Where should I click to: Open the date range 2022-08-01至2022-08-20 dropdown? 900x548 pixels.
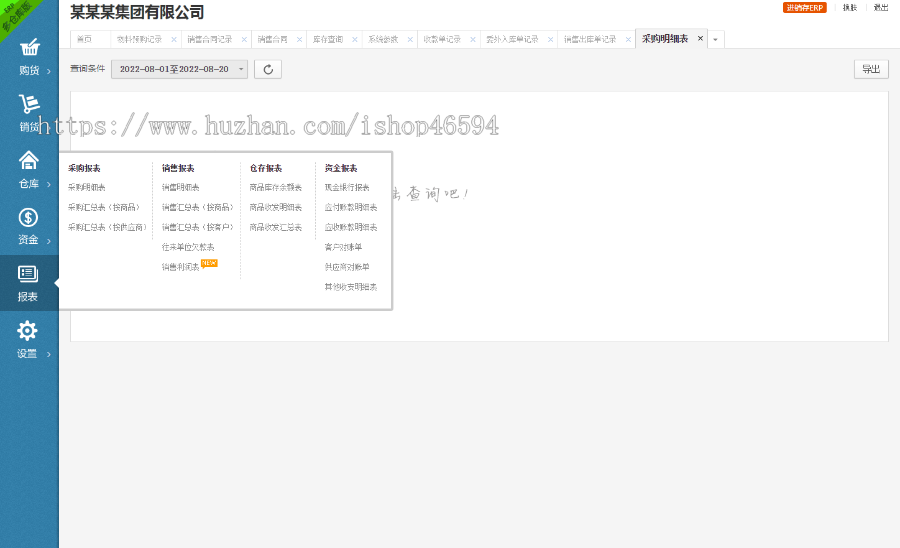tap(179, 69)
